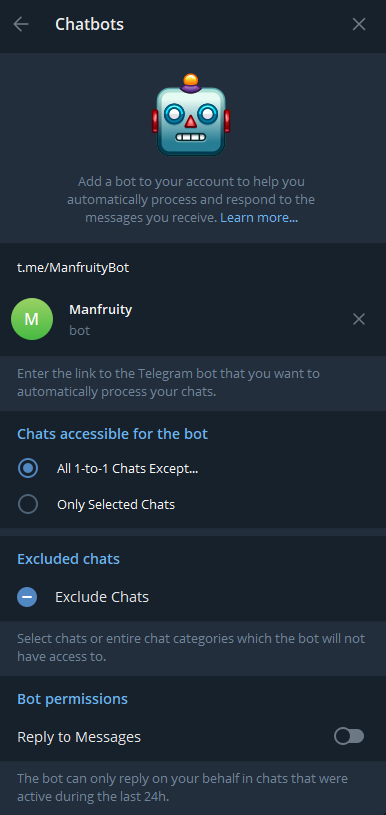Focus the t.me/ManfruityBot link field
386x815 pixels.
click(x=193, y=268)
